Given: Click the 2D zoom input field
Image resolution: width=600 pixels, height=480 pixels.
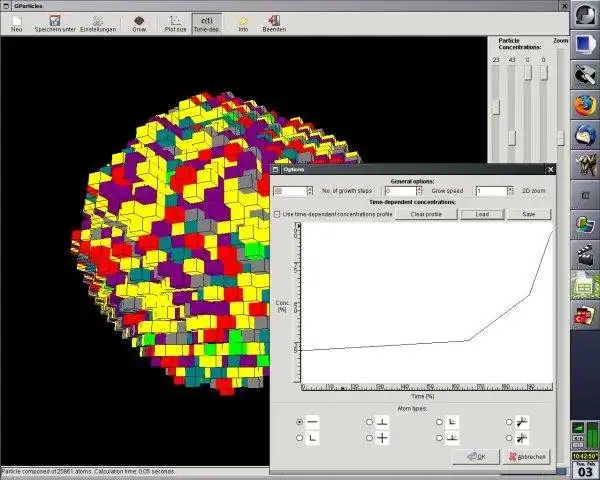Looking at the screenshot, I should (491, 191).
